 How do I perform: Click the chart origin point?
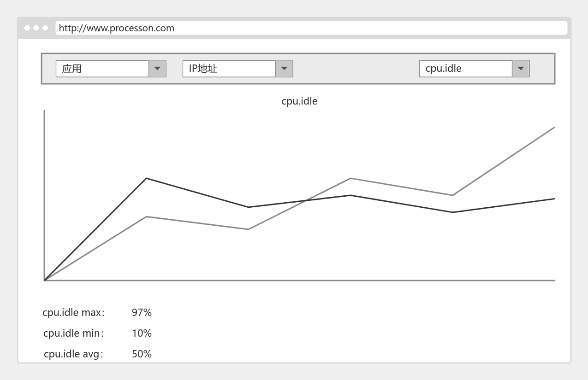pyautogui.click(x=44, y=280)
